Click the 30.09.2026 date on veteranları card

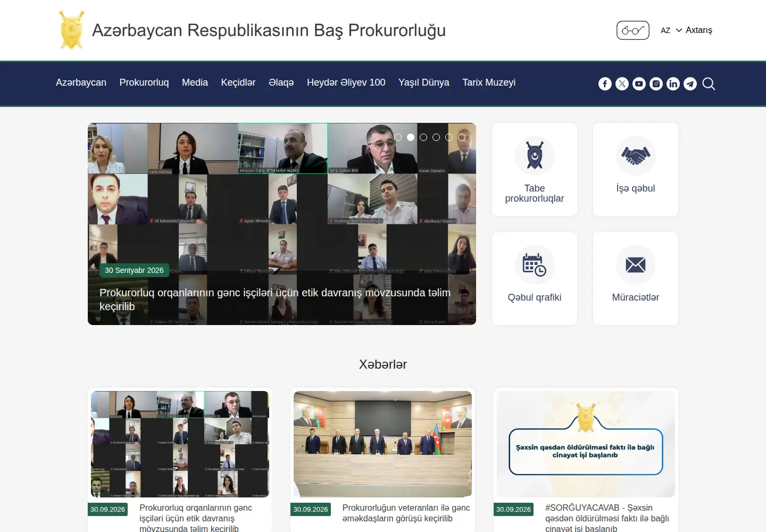click(x=311, y=509)
